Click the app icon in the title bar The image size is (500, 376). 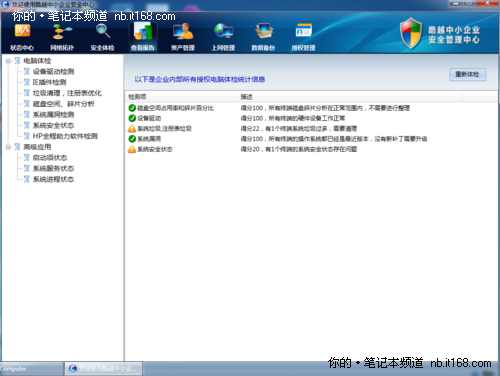pyautogui.click(x=5, y=4)
